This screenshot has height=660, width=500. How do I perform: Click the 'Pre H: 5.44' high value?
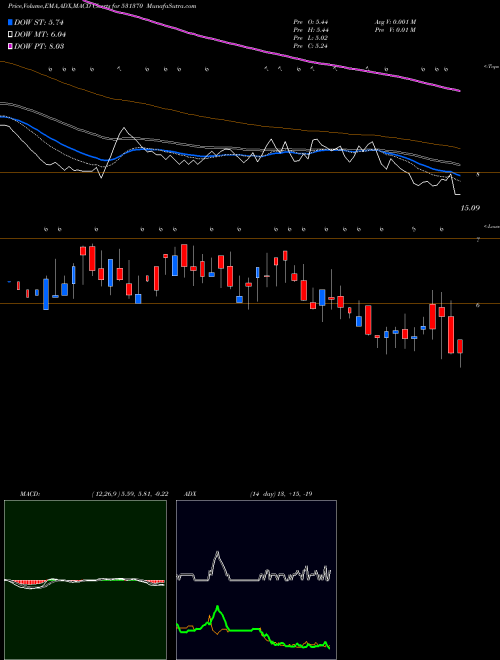311,30
